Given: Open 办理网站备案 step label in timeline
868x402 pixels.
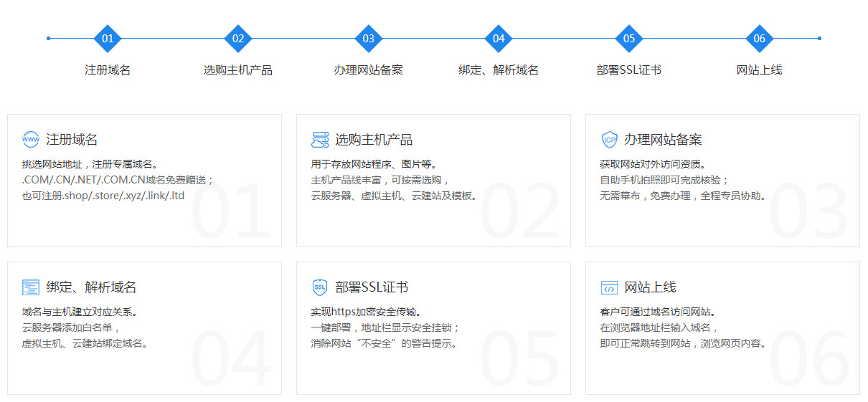Looking at the screenshot, I should click(x=369, y=70).
